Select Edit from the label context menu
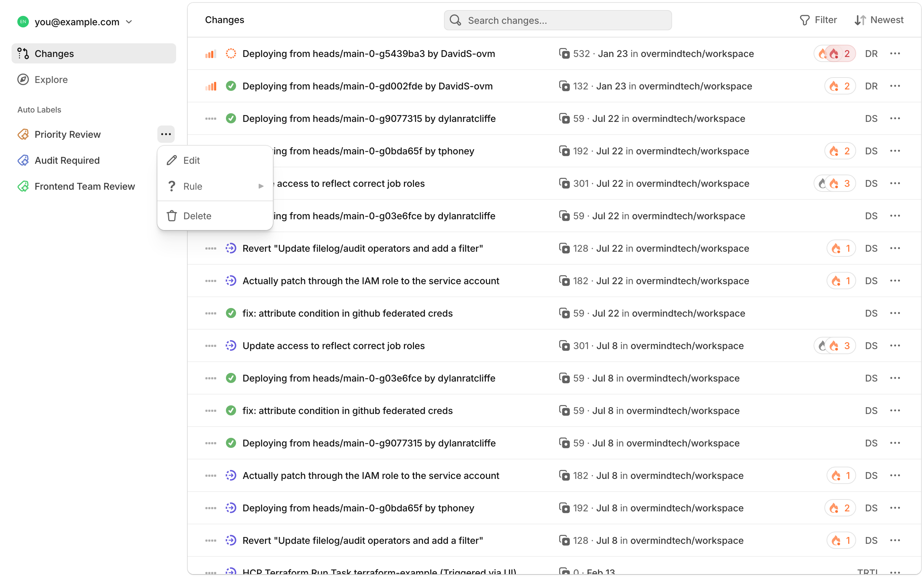 point(191,160)
